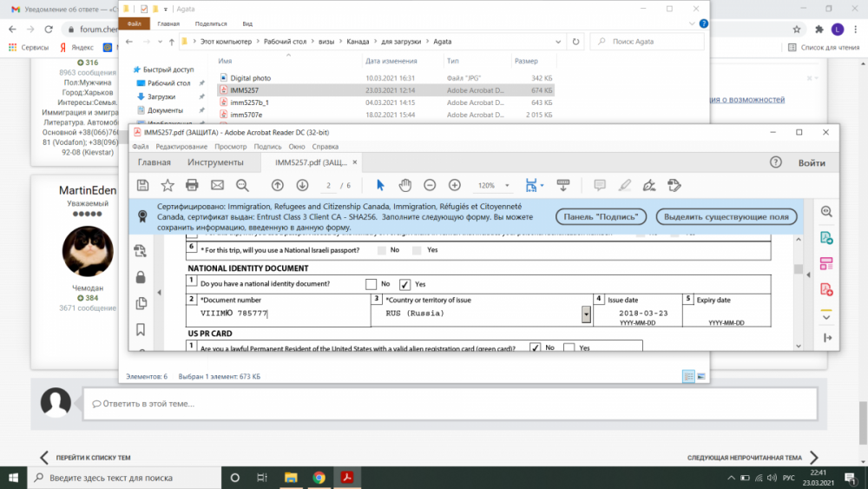Check 'Yes' for US green card question
This screenshot has height=489, width=868.
pyautogui.click(x=569, y=347)
